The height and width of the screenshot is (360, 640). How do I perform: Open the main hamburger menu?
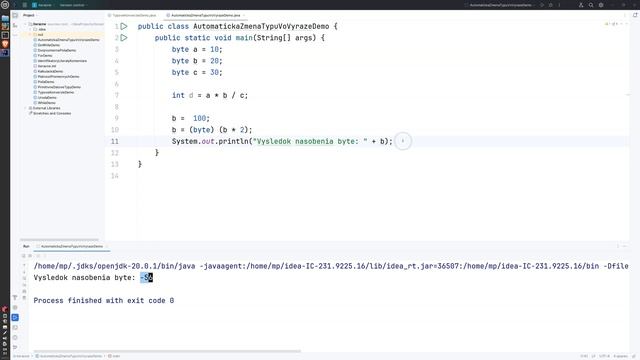[24, 5]
